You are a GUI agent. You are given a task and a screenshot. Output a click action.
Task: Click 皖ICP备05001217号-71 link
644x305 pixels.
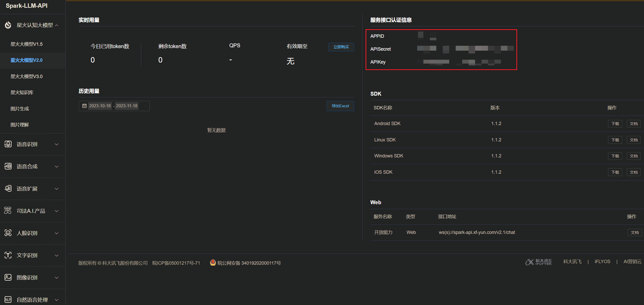176,263
